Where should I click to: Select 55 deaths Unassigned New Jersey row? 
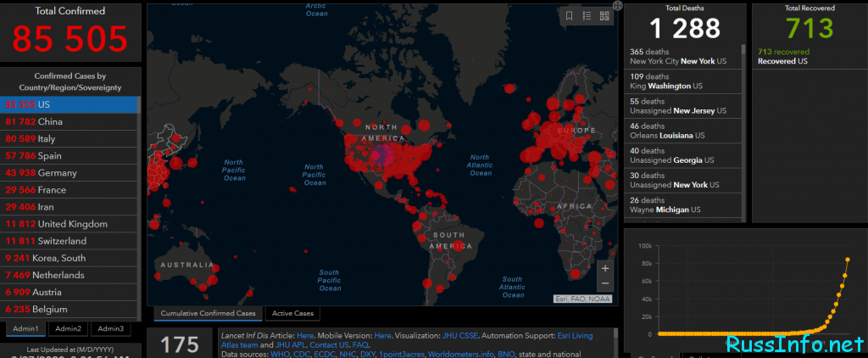682,106
